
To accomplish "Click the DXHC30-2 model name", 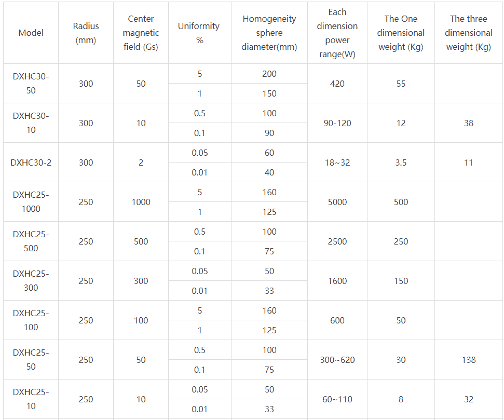I will pos(31,162).
